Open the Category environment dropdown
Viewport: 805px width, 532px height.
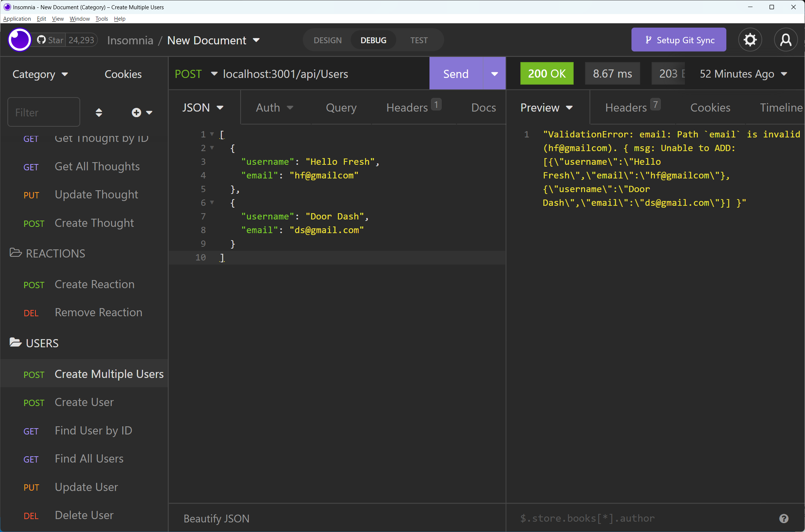pyautogui.click(x=40, y=74)
